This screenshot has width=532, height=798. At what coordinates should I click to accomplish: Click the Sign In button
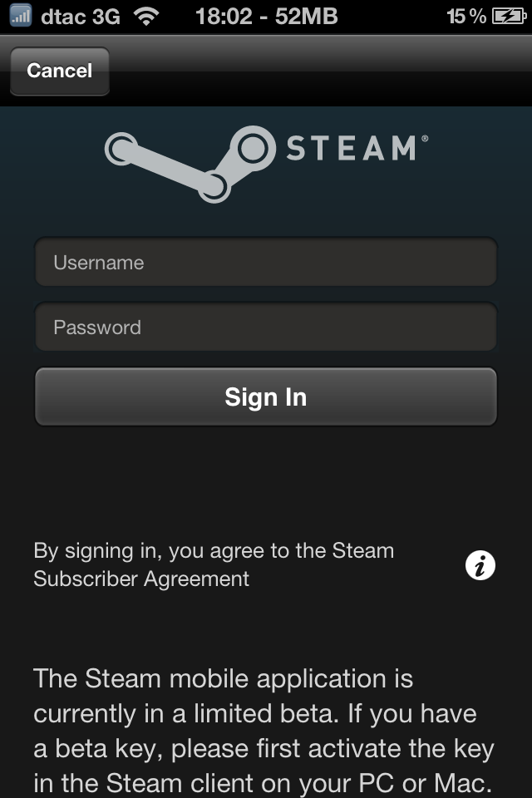coord(266,397)
